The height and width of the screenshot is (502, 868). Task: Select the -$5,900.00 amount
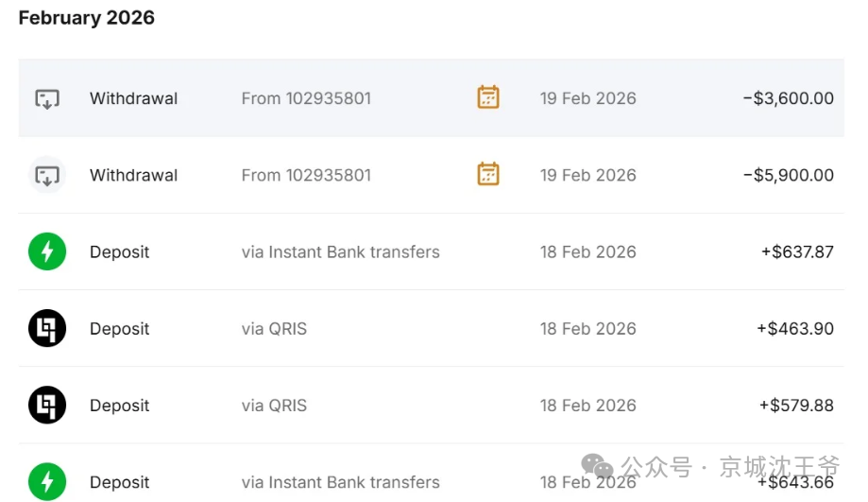[788, 175]
